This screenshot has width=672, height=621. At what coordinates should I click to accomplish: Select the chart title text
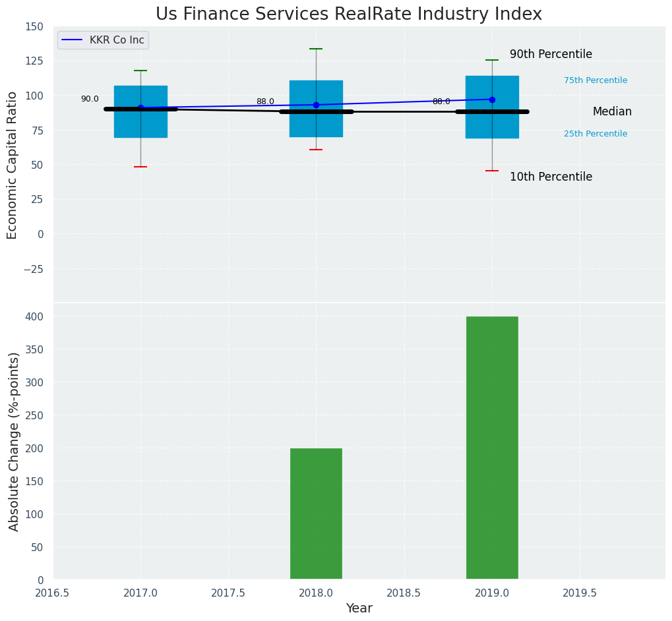(348, 15)
